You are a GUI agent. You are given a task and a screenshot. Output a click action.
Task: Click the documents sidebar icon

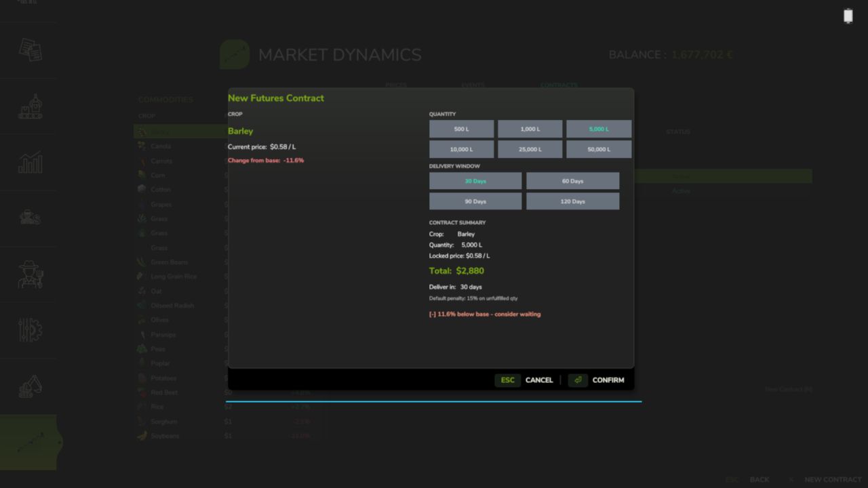[28, 50]
